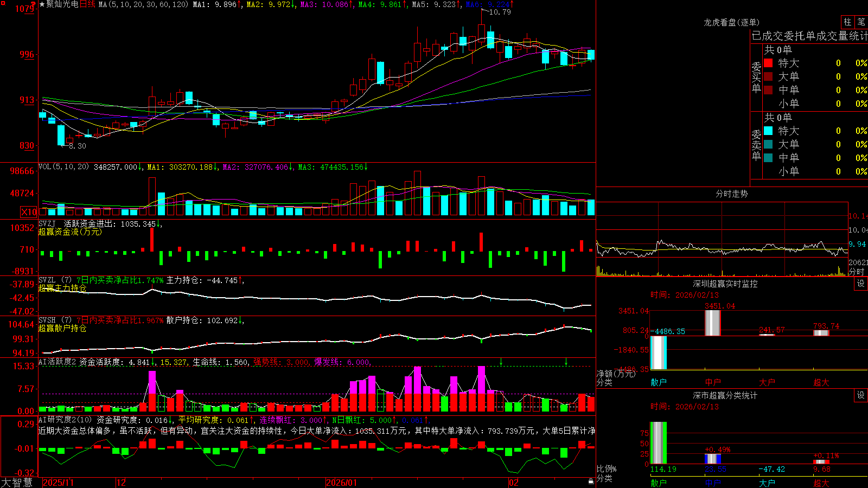Click the 02 month marker on timeline

point(513,483)
